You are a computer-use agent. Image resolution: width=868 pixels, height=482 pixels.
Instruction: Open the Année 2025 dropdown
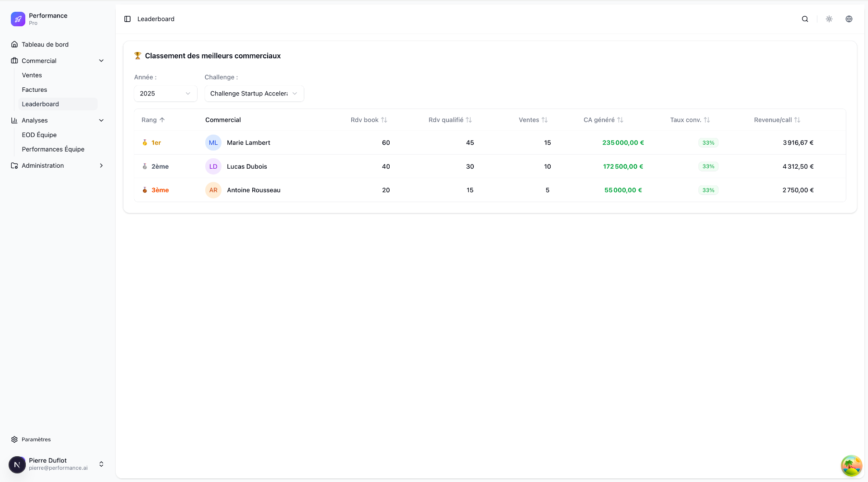point(165,94)
